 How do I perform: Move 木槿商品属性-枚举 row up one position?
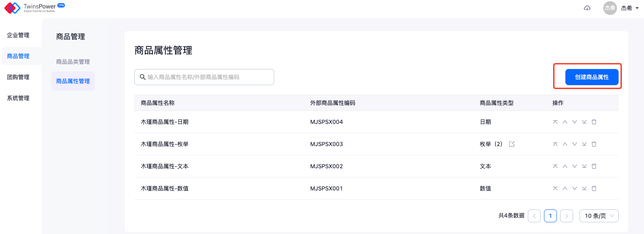tap(565, 144)
